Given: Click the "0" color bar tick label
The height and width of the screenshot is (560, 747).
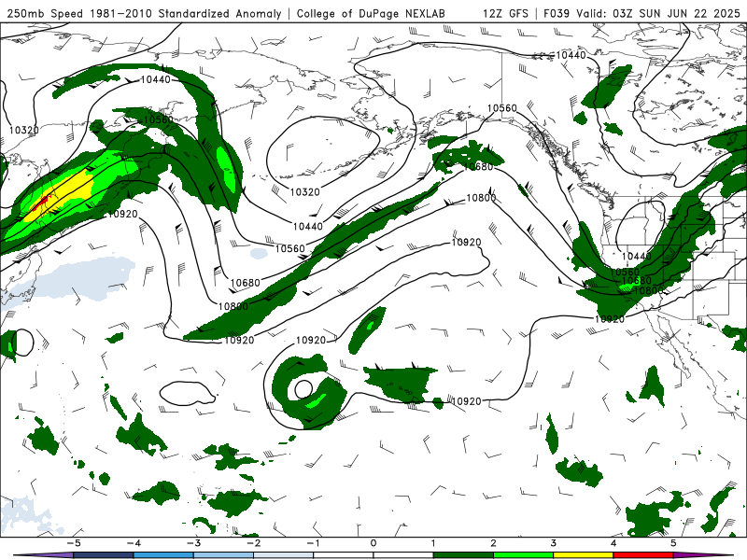Looking at the screenshot, I should 373,543.
